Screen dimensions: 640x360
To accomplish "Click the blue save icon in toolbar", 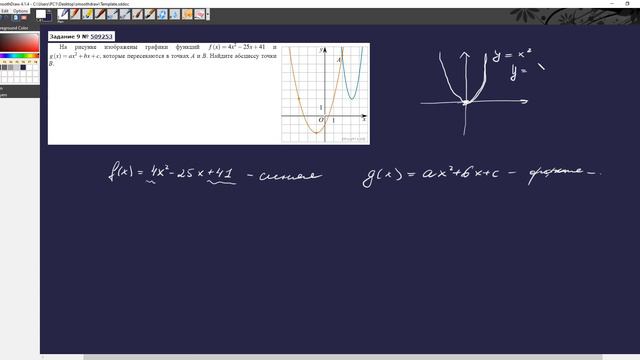I will [16, 18].
